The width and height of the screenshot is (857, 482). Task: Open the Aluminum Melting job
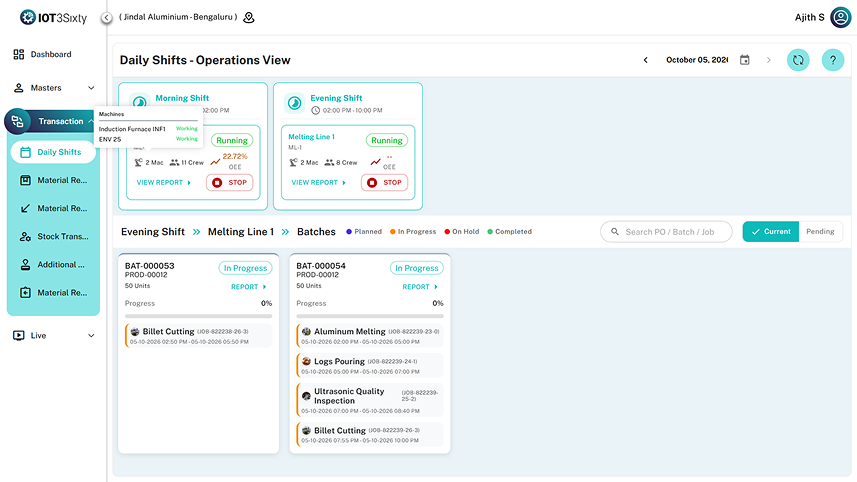[x=370, y=336]
